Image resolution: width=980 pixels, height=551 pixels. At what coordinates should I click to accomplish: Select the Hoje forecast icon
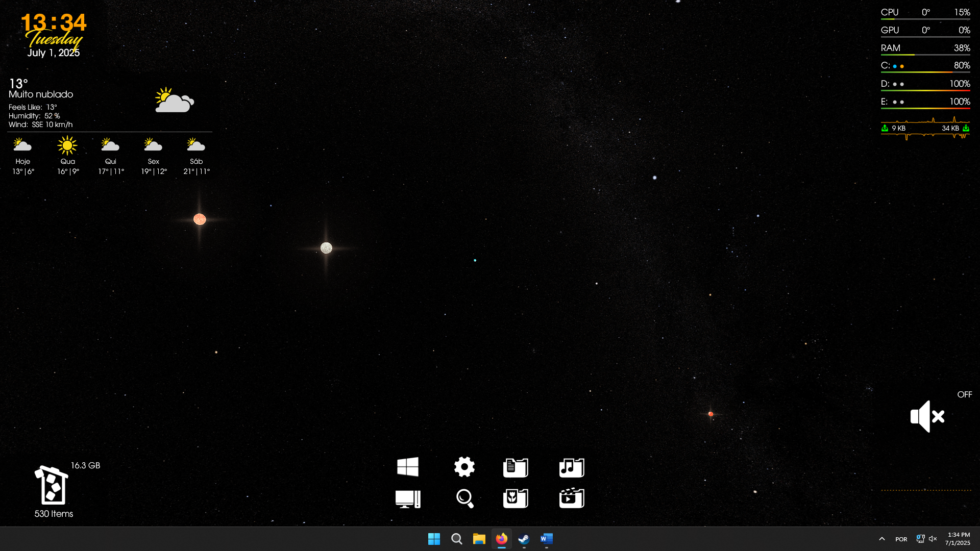[22, 145]
